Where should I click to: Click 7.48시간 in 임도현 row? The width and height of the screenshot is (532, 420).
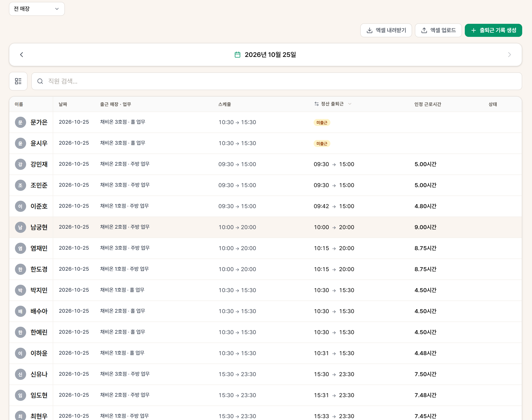pos(425,395)
